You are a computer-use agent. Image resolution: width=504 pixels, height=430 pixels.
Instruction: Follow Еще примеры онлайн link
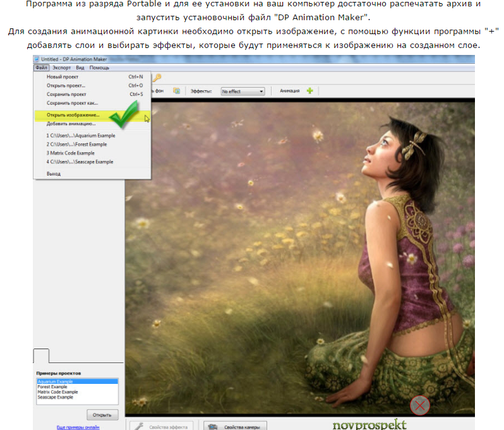[78, 427]
